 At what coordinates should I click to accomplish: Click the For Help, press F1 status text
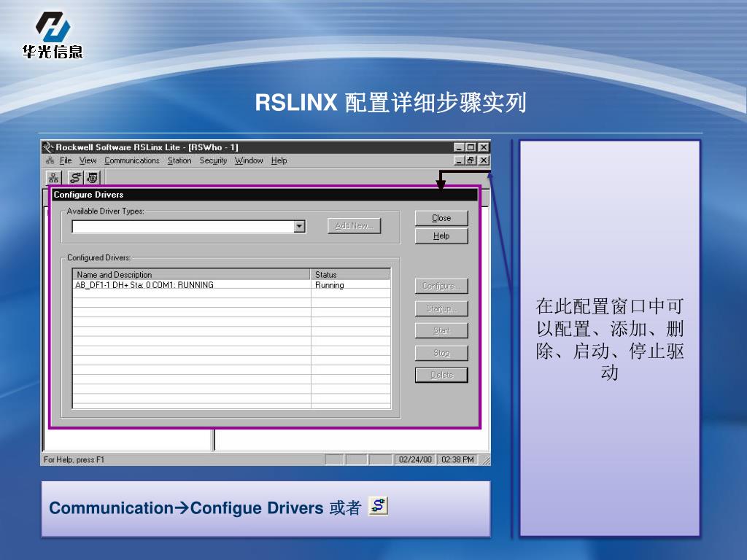74,459
